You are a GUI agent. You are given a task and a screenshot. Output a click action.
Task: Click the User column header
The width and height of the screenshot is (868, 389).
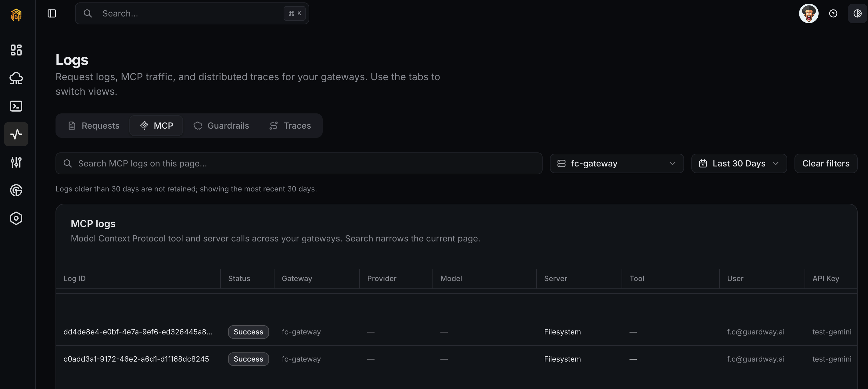click(x=735, y=279)
